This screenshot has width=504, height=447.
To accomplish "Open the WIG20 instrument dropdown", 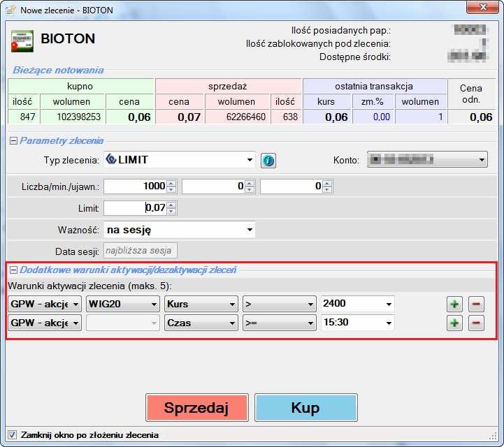I will coord(123,304).
